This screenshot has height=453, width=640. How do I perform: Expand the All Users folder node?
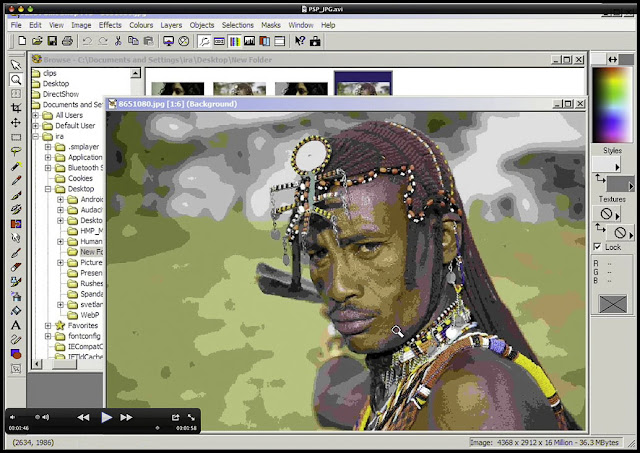click(36, 115)
